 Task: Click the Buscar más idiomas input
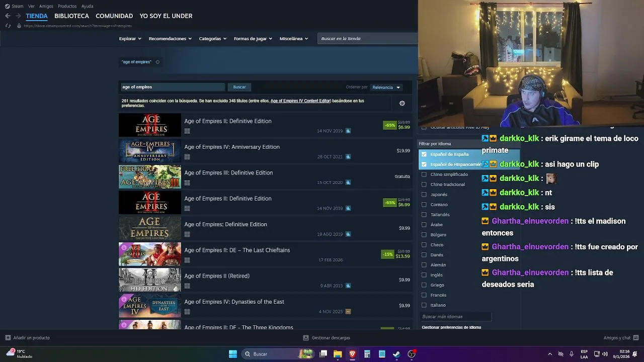455,317
